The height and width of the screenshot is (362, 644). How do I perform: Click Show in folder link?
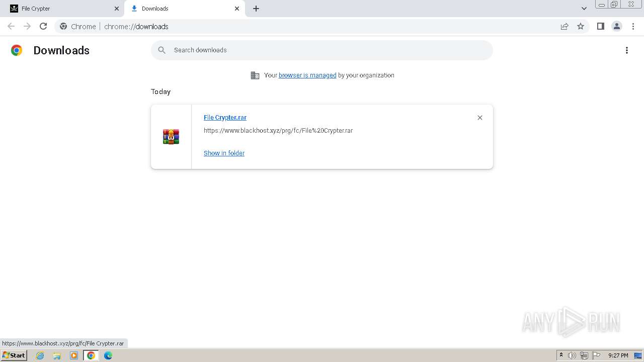[x=224, y=153]
